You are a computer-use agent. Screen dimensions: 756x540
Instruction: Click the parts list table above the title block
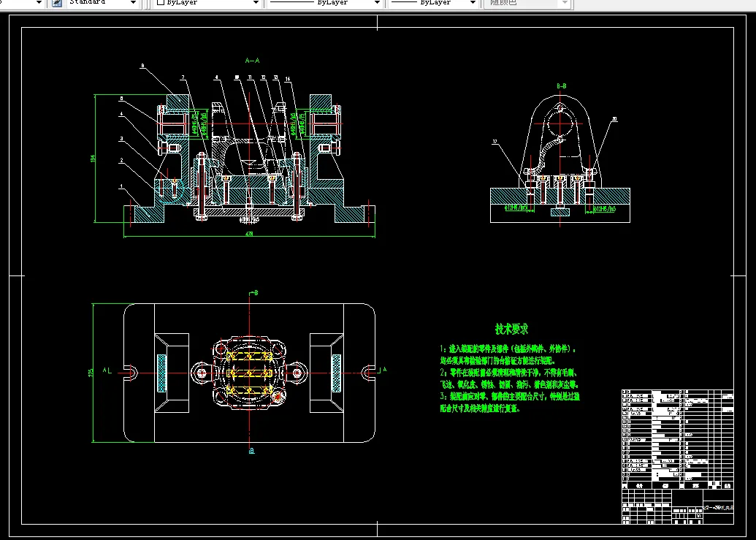click(677, 438)
